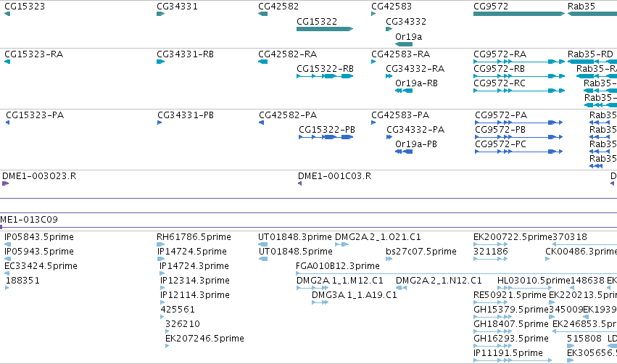The width and height of the screenshot is (617, 364).
Task: Click the DMG2A.2_1.N12.C1 EST label
Action: click(x=439, y=281)
